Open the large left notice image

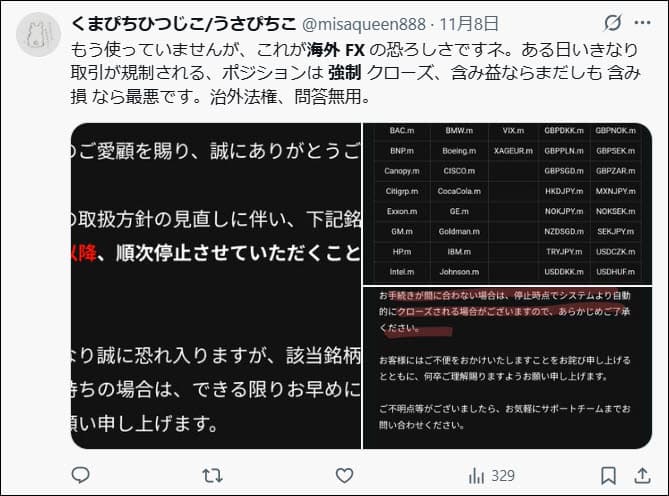tap(216, 286)
